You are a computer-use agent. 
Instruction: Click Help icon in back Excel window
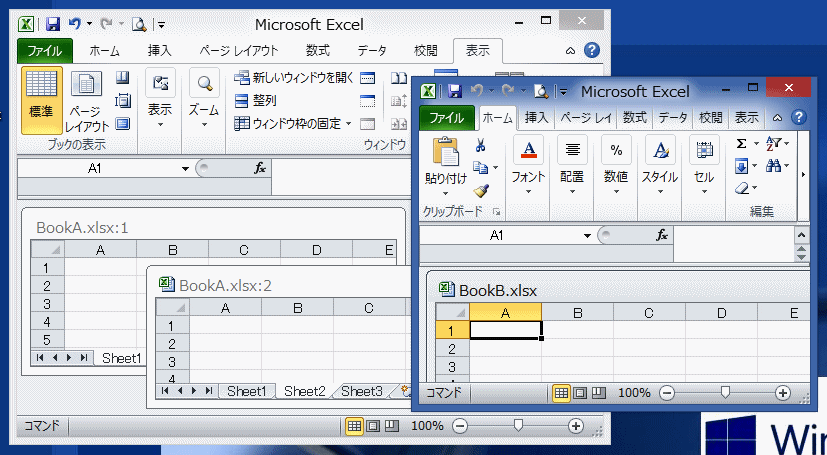592,51
